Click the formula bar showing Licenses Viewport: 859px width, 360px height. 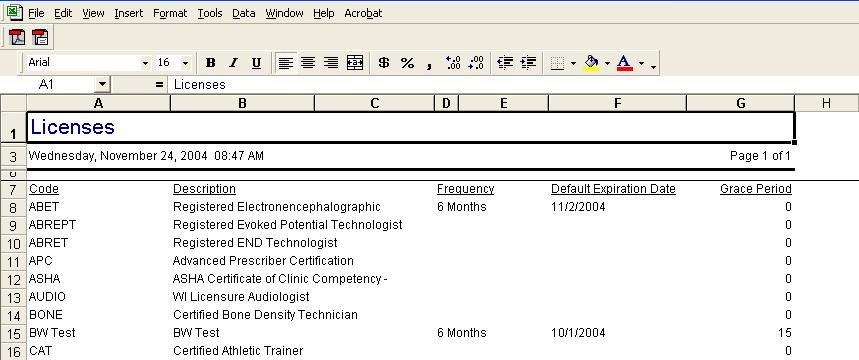[x=514, y=84]
